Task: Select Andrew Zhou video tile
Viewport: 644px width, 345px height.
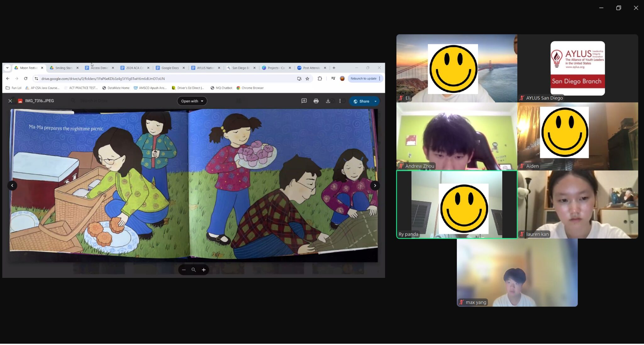Action: 457,136
